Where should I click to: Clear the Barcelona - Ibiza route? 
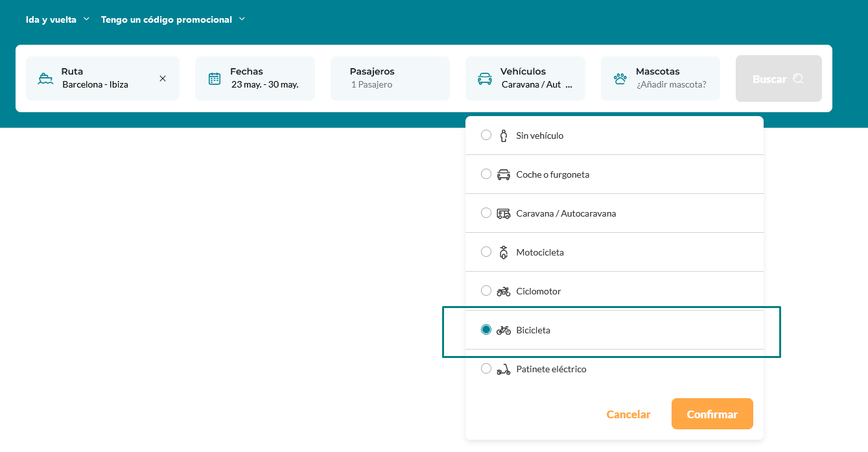(163, 78)
